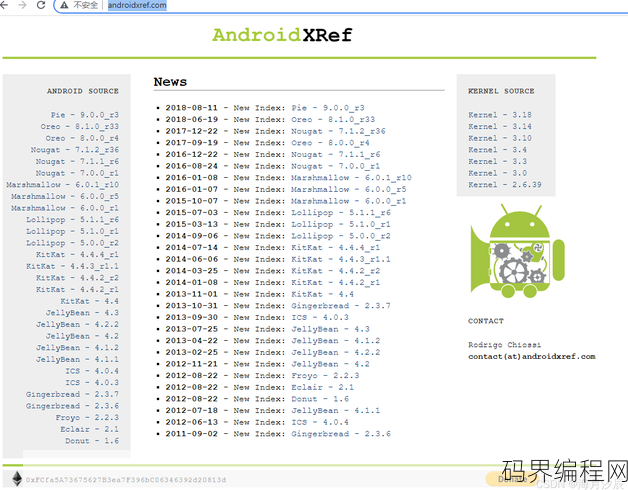The image size is (628, 490).
Task: Open news link ICS - 4.0.3 dated 2013-09-30
Action: [x=320, y=317]
